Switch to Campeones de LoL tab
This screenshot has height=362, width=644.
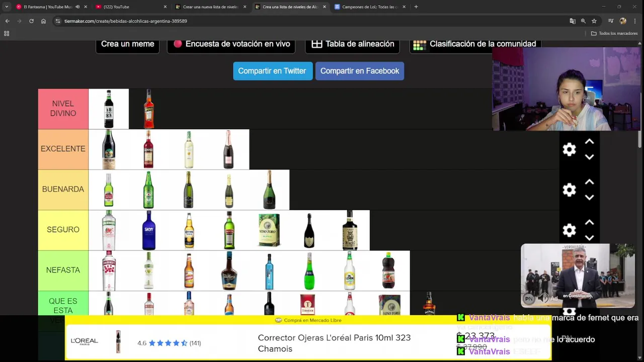369,7
